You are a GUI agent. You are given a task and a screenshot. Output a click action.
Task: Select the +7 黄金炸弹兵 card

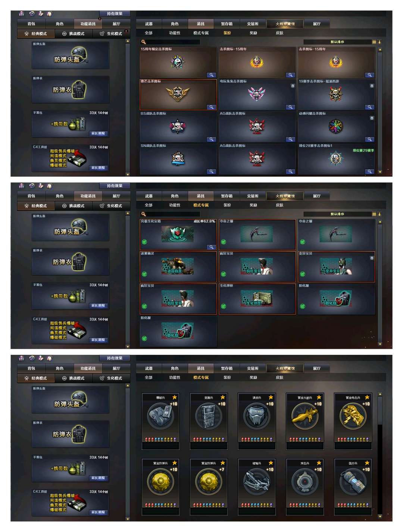click(x=208, y=487)
